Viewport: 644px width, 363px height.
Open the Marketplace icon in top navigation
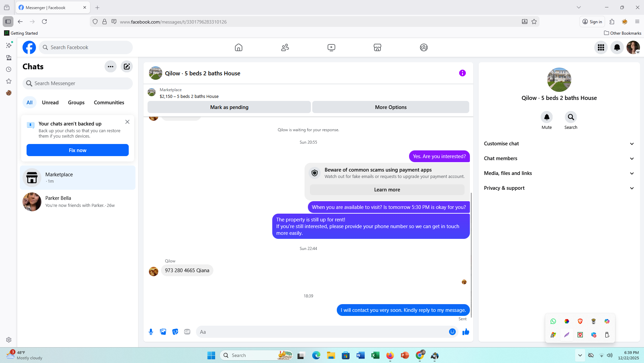click(377, 47)
